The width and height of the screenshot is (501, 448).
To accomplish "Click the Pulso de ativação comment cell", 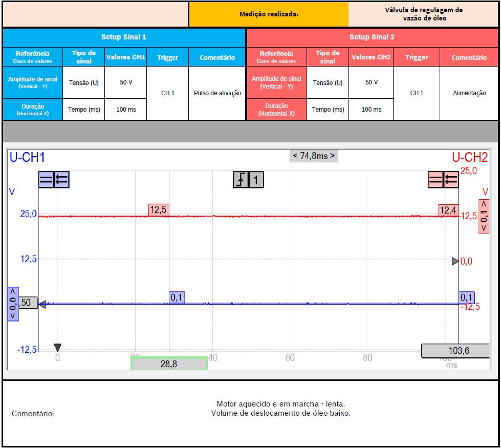I will pyautogui.click(x=217, y=93).
